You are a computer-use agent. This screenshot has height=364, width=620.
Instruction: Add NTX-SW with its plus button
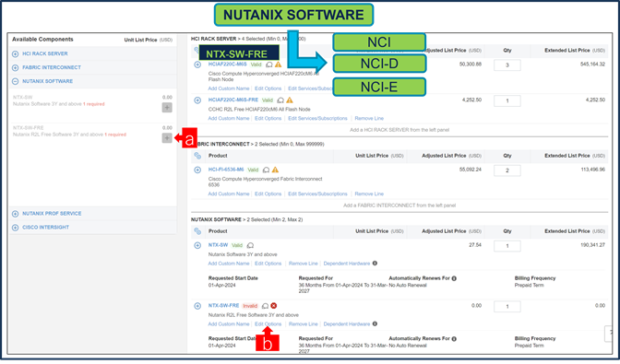pos(167,108)
